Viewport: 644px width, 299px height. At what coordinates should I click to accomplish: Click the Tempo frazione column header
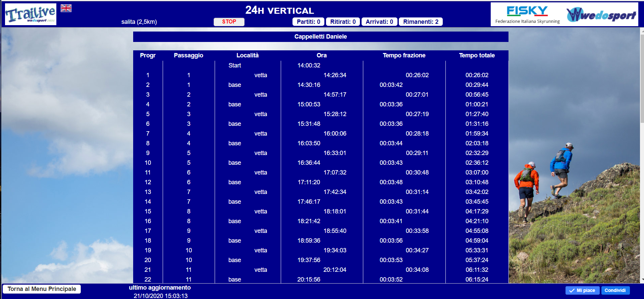(x=404, y=55)
